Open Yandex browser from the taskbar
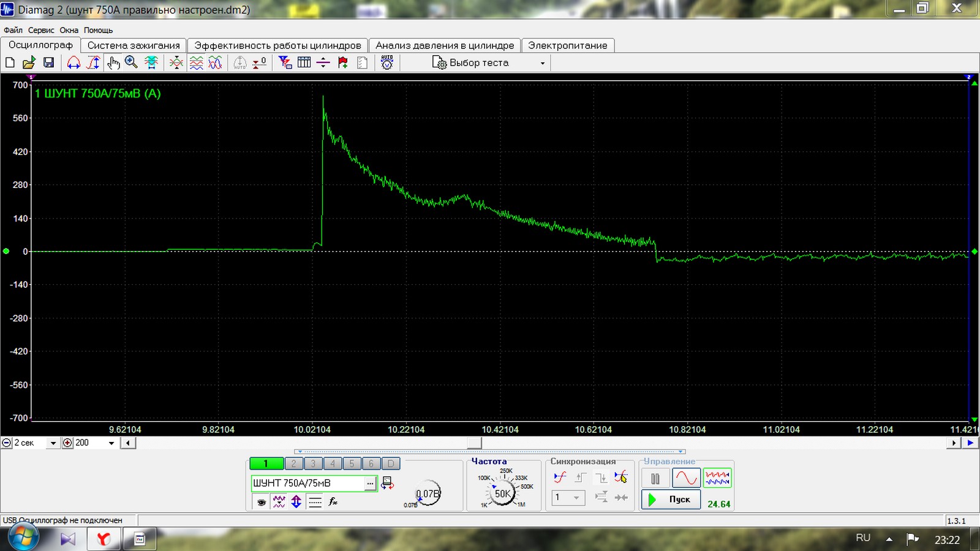980x551 pixels. (x=104, y=539)
